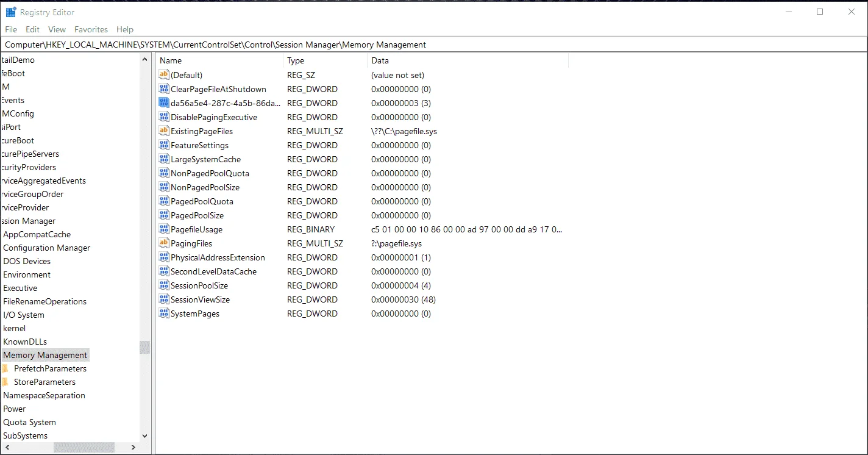Click the registry path address bar
The width and height of the screenshot is (868, 455).
click(x=434, y=45)
